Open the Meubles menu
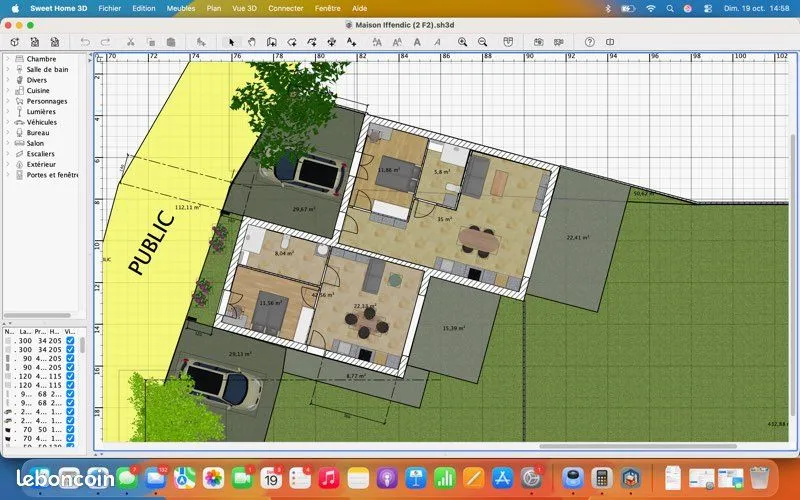Image resolution: width=800 pixels, height=500 pixels. point(181,8)
